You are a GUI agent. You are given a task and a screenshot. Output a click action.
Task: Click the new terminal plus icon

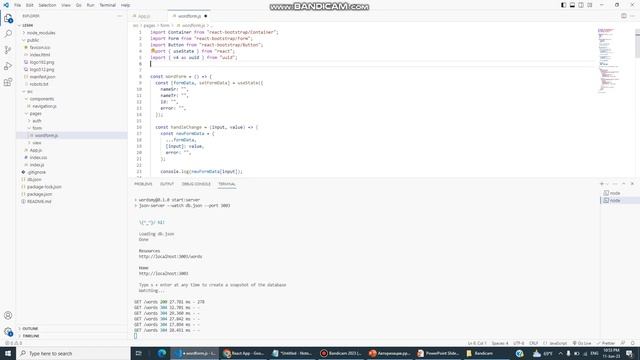602,184
